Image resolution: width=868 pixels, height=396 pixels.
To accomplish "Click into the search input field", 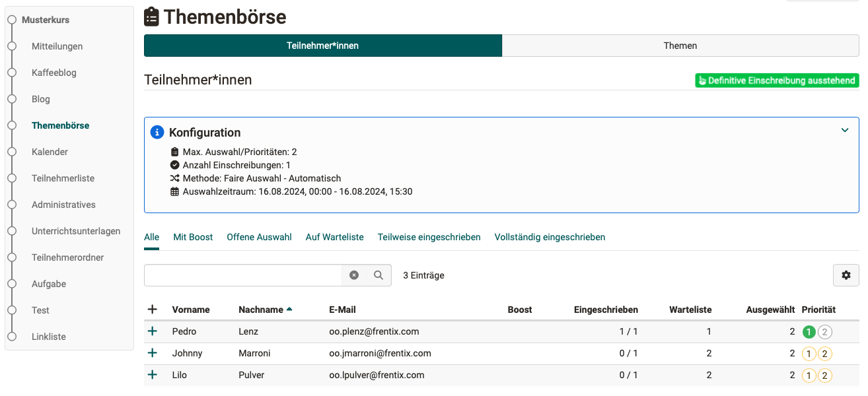I will pos(244,275).
